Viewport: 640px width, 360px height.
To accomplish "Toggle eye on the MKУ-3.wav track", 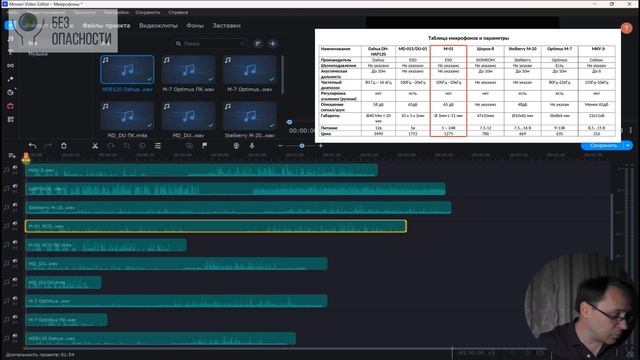I will pos(15,168).
